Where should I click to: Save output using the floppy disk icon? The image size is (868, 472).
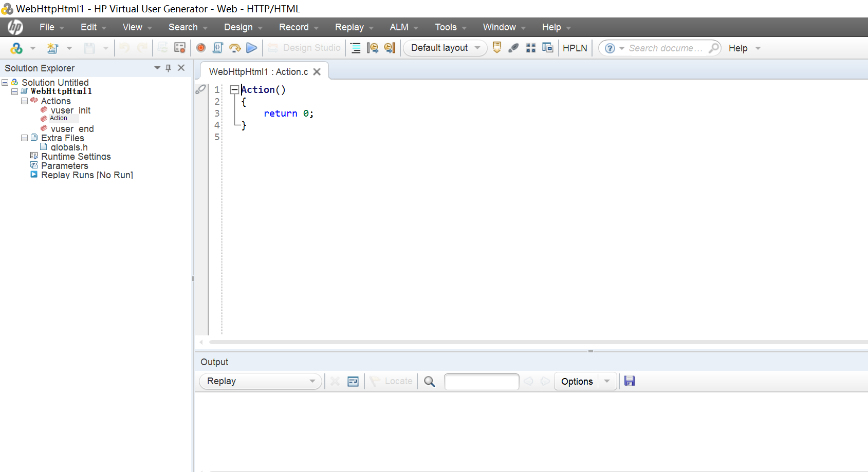630,381
